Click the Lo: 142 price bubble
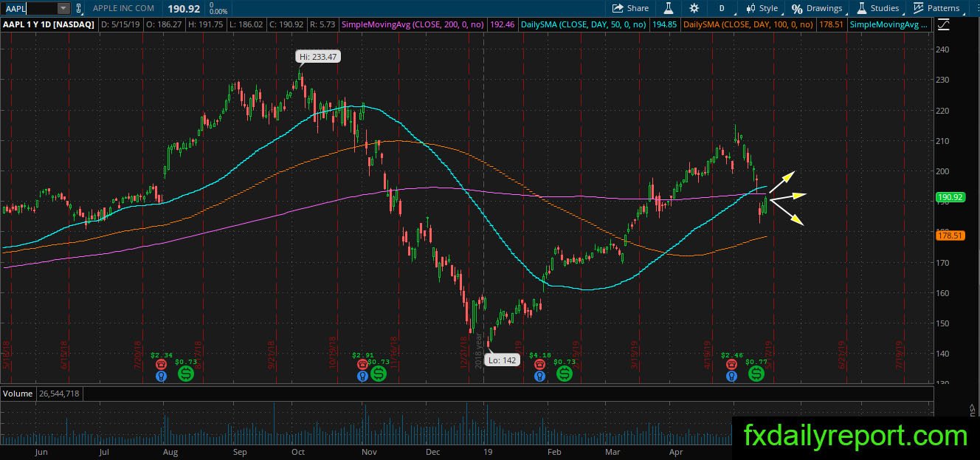Screen dimensions: 980x460 pos(504,360)
